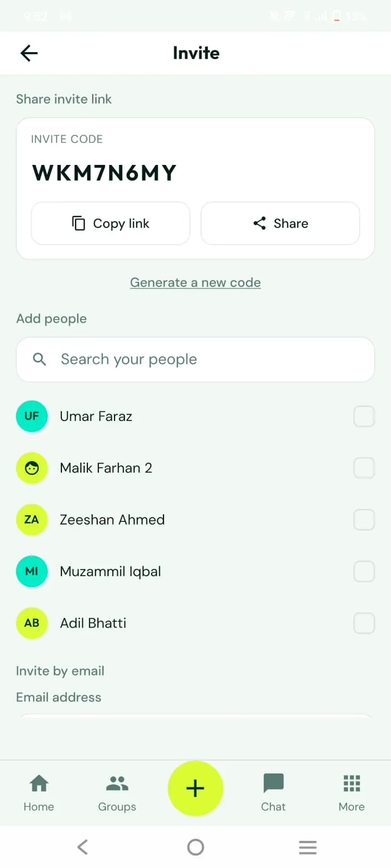Open the Home tab
The width and height of the screenshot is (391, 868).
pyautogui.click(x=39, y=793)
